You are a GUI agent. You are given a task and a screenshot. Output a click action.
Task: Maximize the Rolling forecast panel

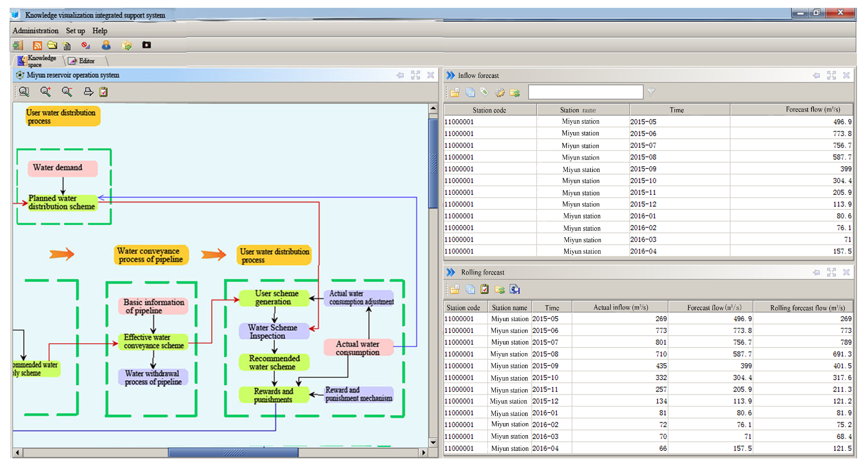point(831,272)
